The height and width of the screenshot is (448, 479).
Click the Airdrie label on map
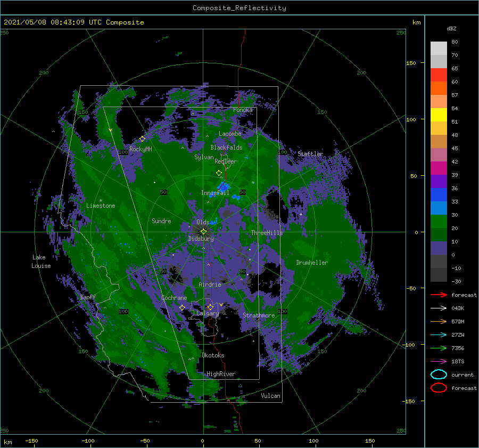coord(210,284)
